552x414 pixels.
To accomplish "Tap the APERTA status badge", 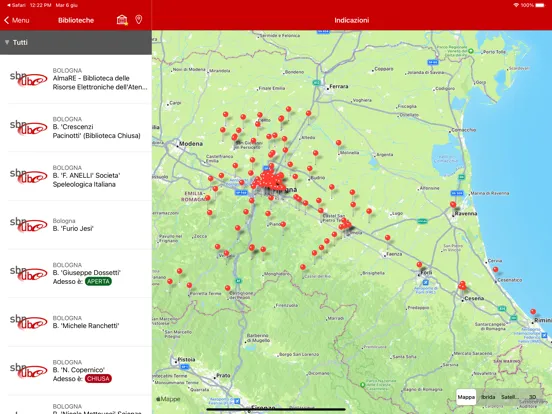I will [x=98, y=281].
